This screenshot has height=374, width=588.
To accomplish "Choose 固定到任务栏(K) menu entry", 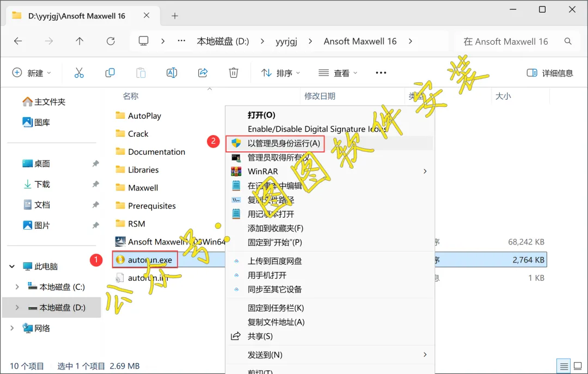I will 330,308.
